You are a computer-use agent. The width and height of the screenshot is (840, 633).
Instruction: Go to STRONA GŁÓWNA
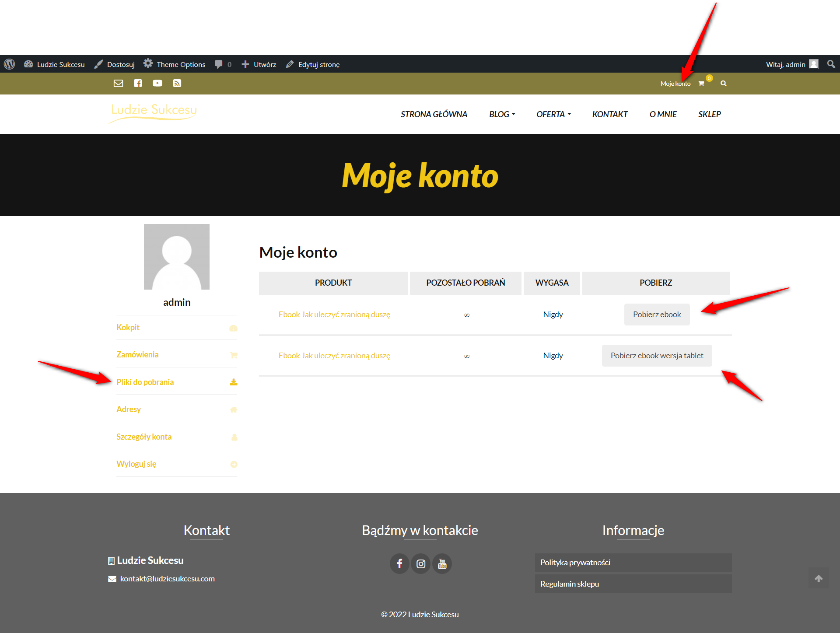point(434,114)
